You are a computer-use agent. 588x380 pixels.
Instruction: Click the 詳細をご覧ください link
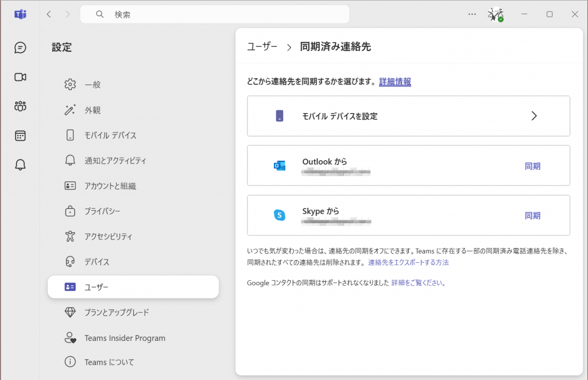click(x=419, y=282)
